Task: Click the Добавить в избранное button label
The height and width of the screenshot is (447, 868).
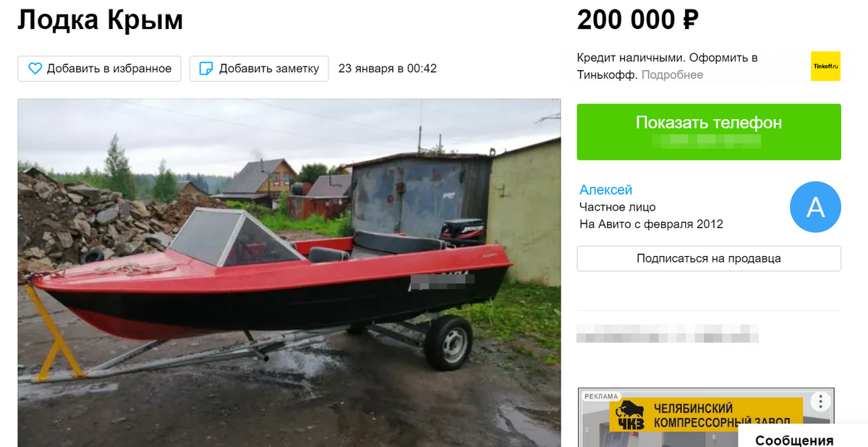Action: 109,69
